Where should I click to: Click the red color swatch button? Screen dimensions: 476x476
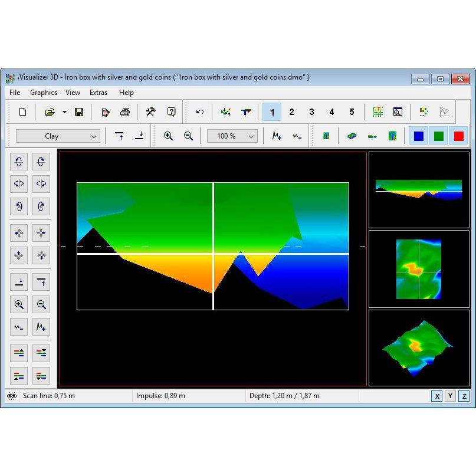458,136
